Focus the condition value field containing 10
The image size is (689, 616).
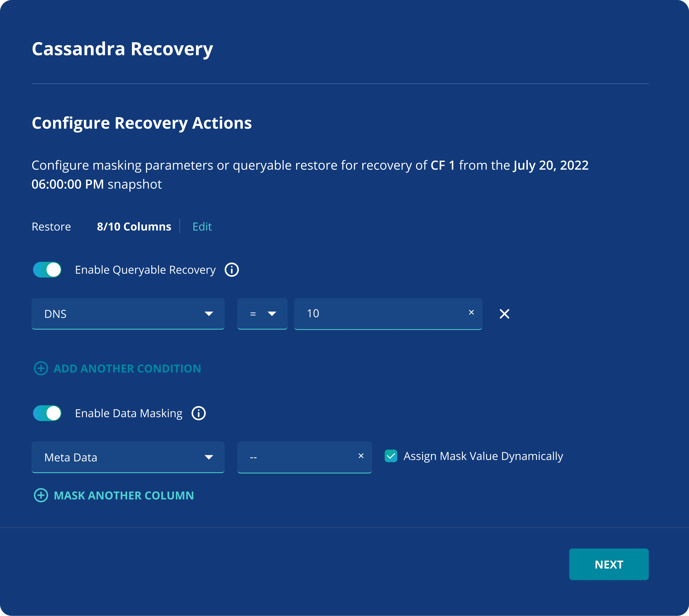pyautogui.click(x=388, y=314)
